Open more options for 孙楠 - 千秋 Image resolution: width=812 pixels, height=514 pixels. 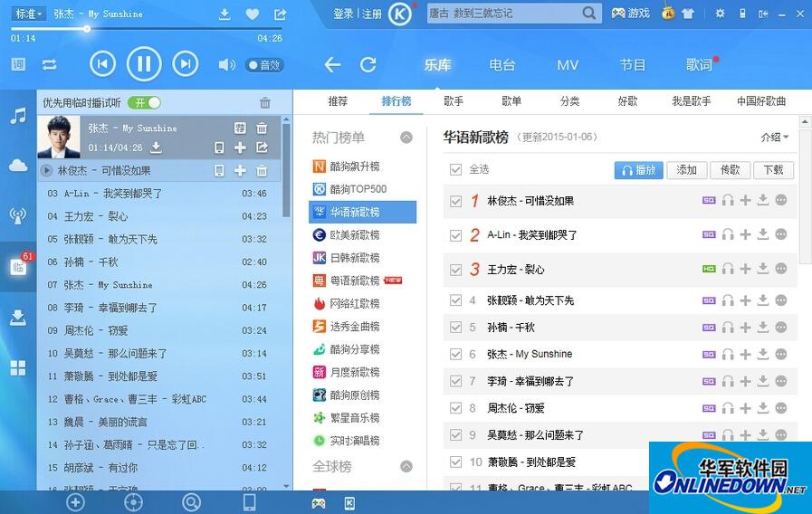tap(781, 328)
